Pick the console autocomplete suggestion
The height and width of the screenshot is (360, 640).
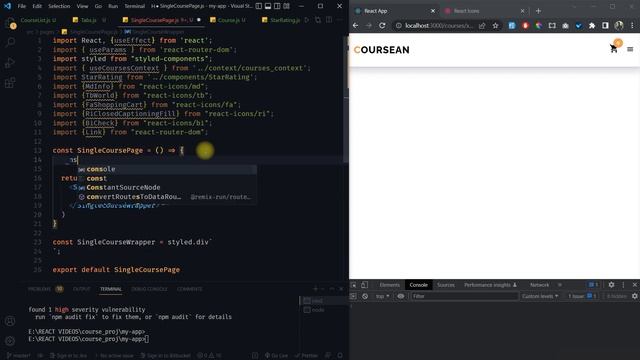(x=167, y=169)
